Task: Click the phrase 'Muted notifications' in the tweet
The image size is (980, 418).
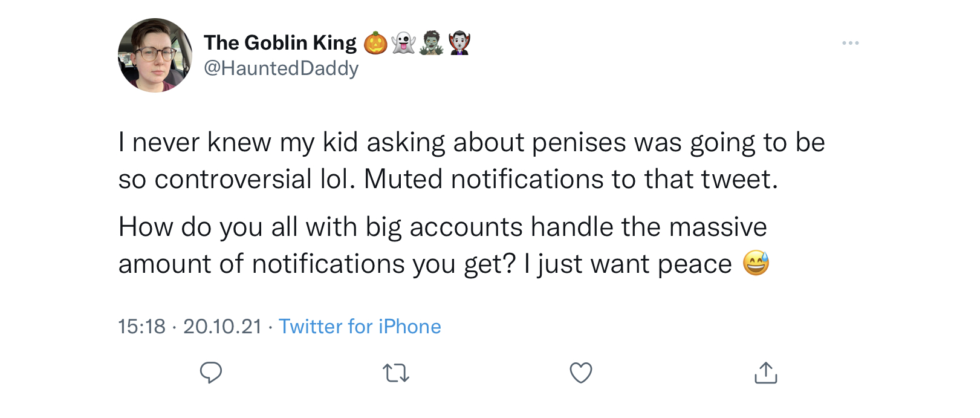Action: coord(484,180)
